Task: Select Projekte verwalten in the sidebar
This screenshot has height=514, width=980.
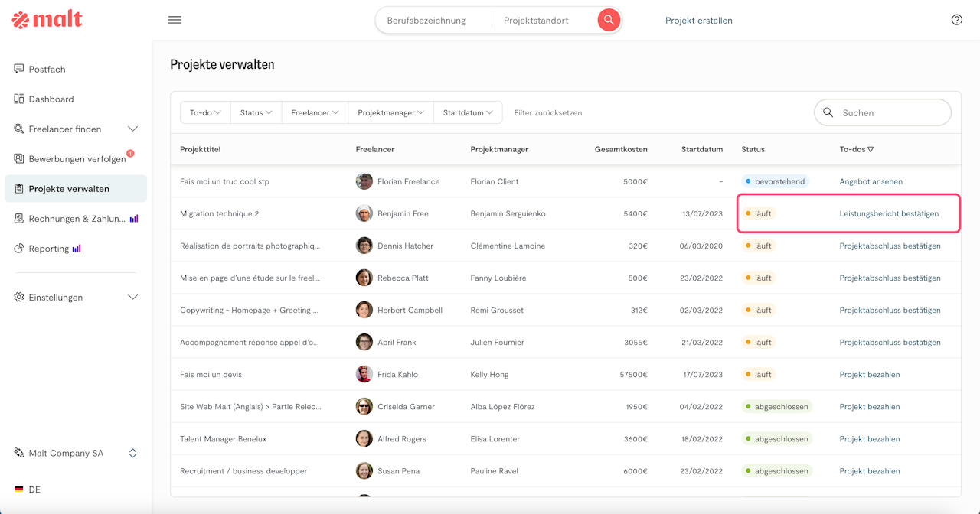Action: coord(69,189)
